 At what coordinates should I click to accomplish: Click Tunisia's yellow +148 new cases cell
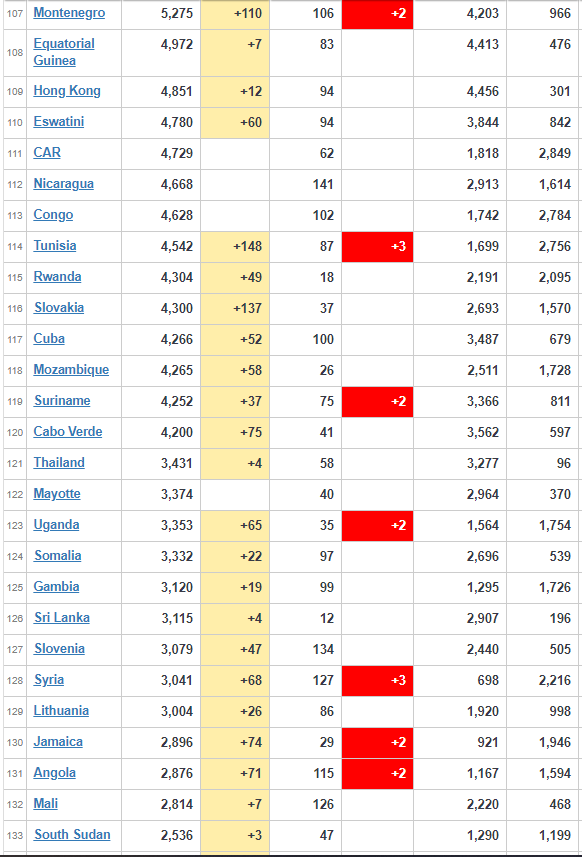[235, 246]
